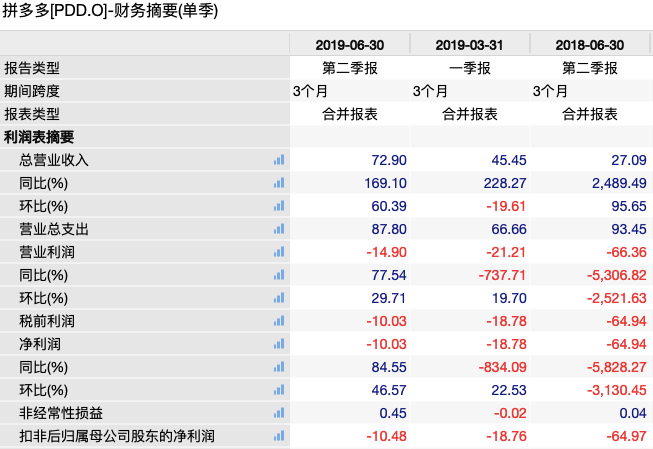
Task: View the chart icon for 非经常性损益
Action: [x=279, y=413]
